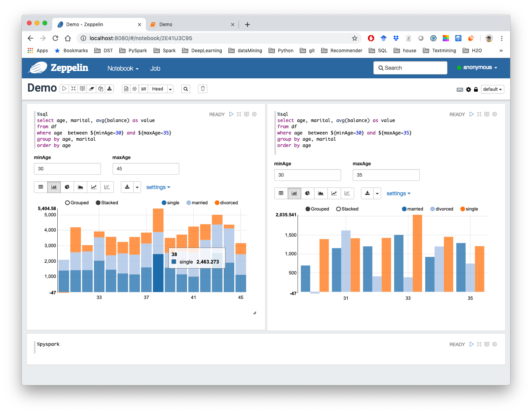
Task: Open the Job menu item
Action: (155, 68)
